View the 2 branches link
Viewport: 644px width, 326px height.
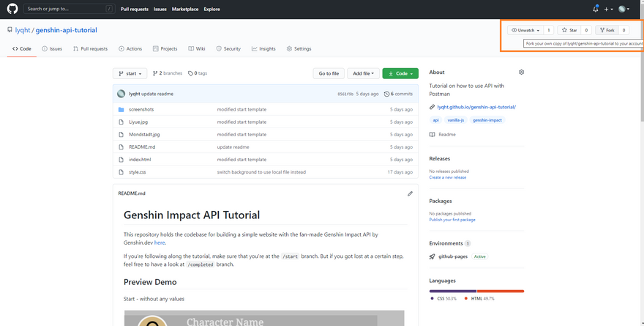[168, 73]
